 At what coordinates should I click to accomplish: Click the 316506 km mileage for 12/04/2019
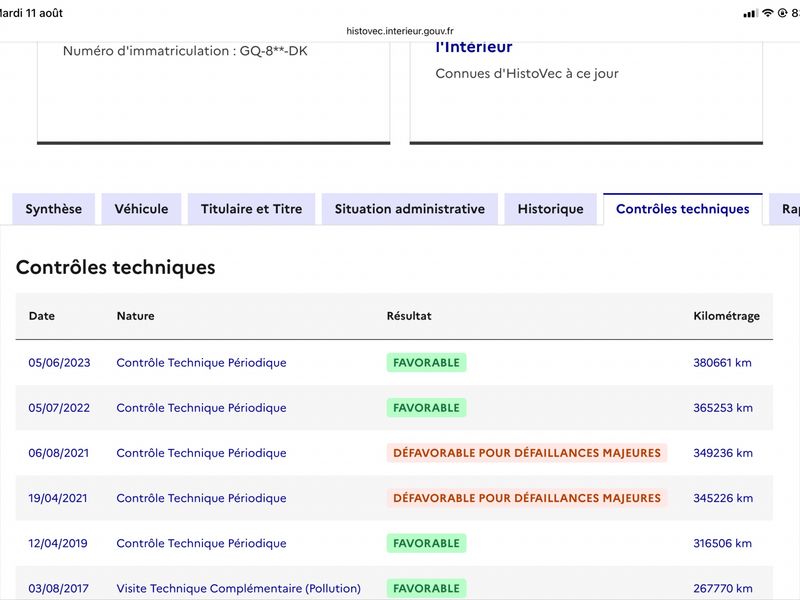tap(722, 543)
